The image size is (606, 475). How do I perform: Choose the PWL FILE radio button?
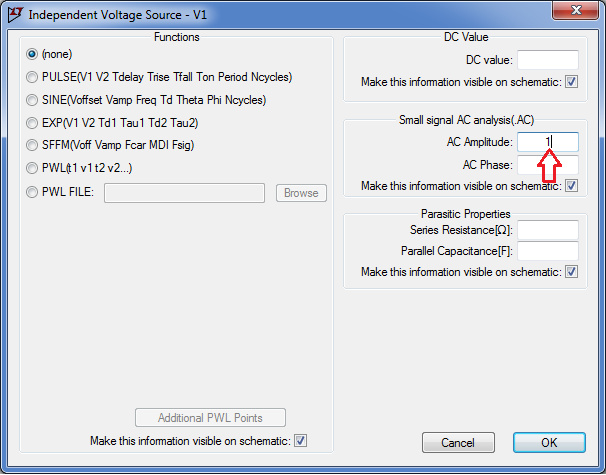(x=32, y=192)
